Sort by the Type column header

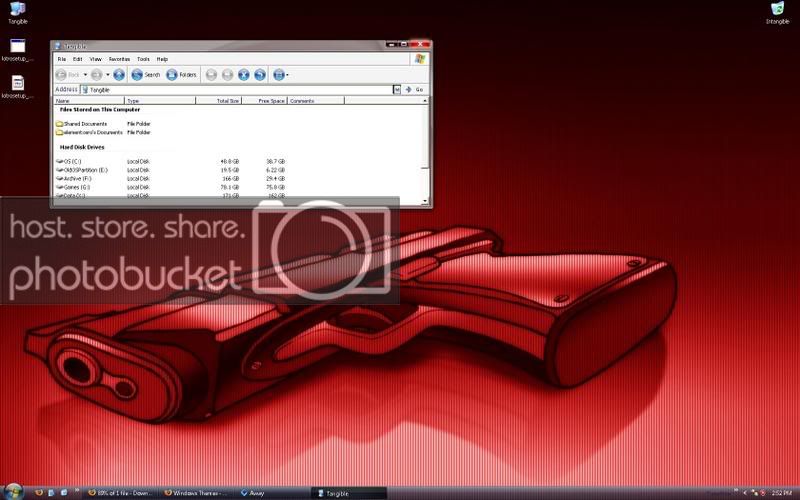[160, 101]
